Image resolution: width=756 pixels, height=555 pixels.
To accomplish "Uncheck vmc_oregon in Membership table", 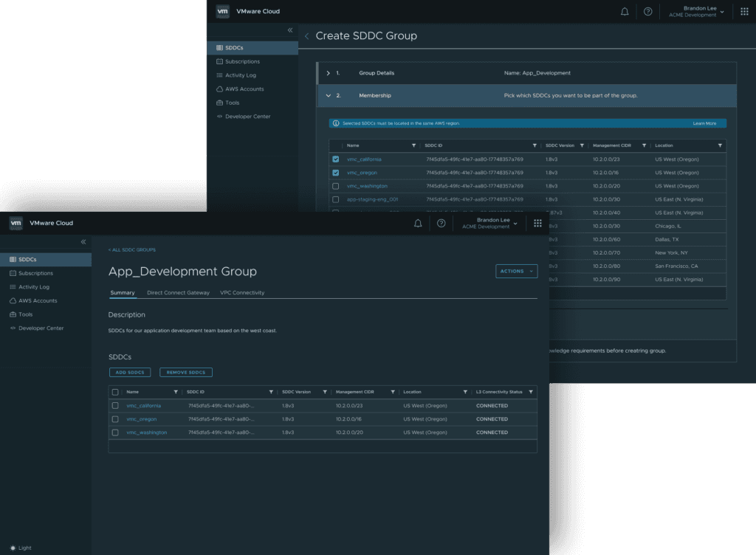I will tap(336, 173).
